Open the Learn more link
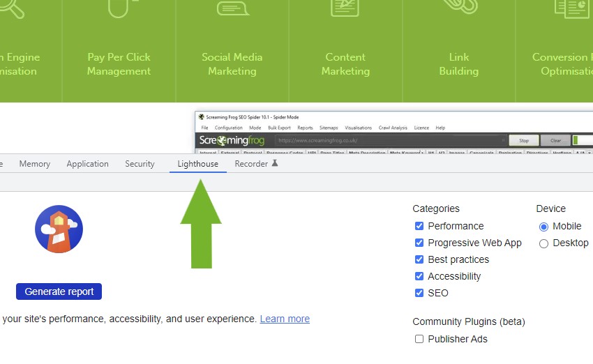This screenshot has width=593, height=364. [x=285, y=319]
